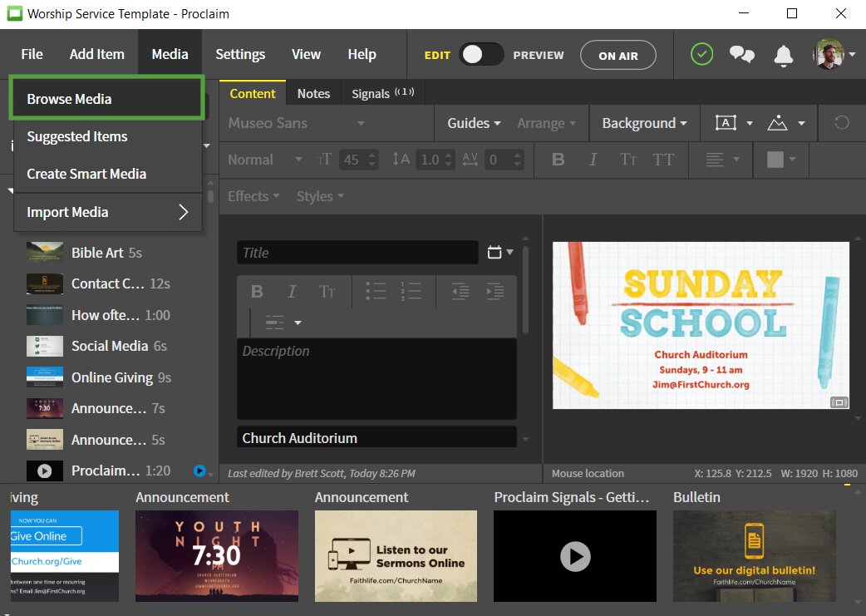Select the Bible Art item in list
The height and width of the screenshot is (616, 866).
110,253
